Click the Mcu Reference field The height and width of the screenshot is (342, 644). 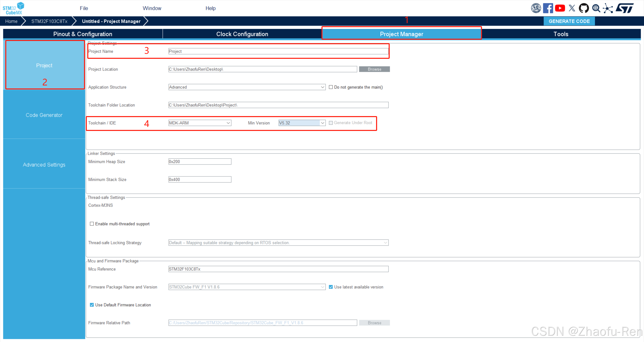click(x=278, y=269)
